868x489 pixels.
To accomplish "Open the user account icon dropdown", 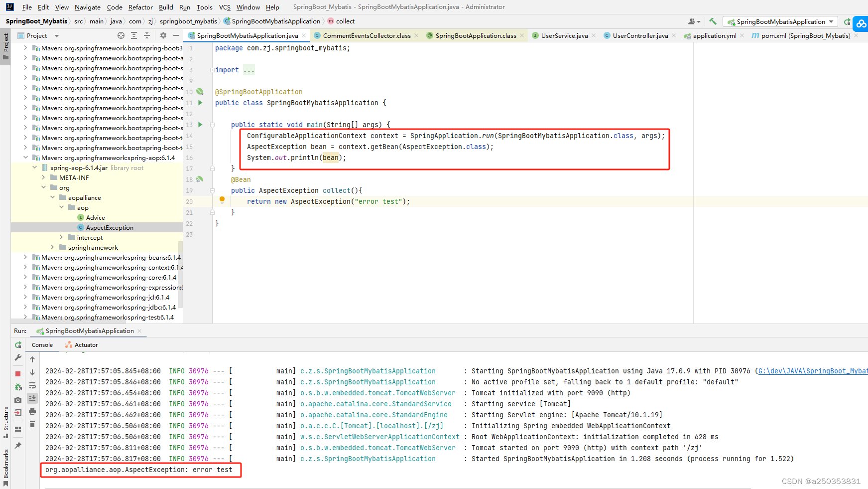I will (x=694, y=21).
